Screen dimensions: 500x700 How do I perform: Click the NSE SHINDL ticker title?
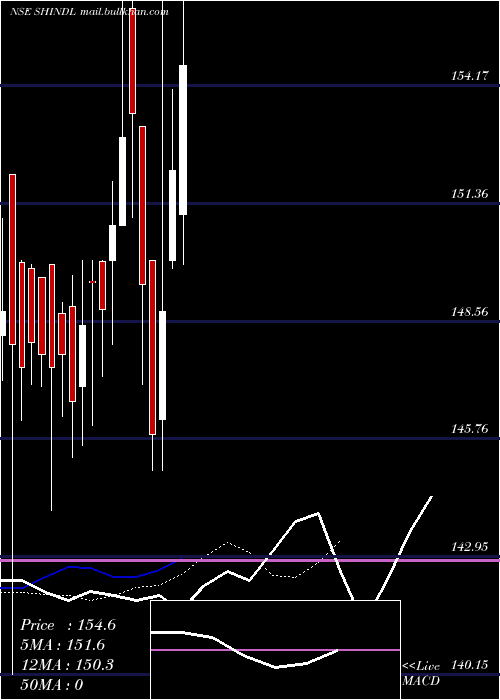[44, 12]
